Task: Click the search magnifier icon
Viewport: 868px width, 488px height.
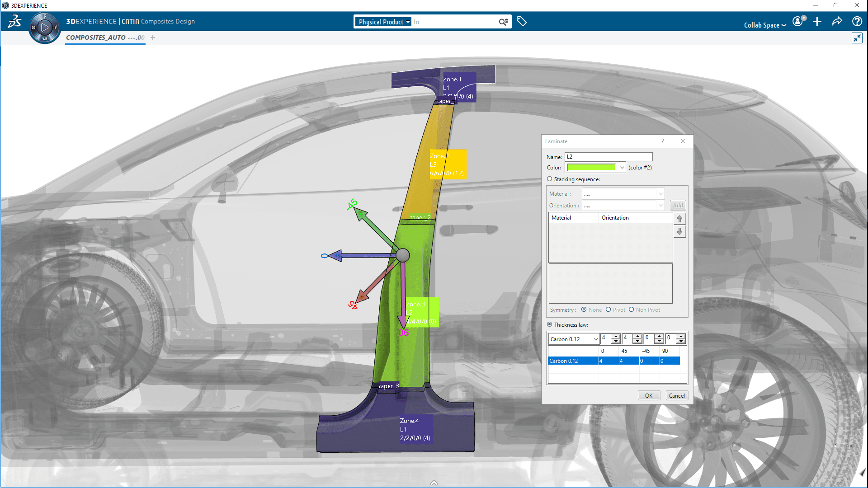Action: pos(503,22)
